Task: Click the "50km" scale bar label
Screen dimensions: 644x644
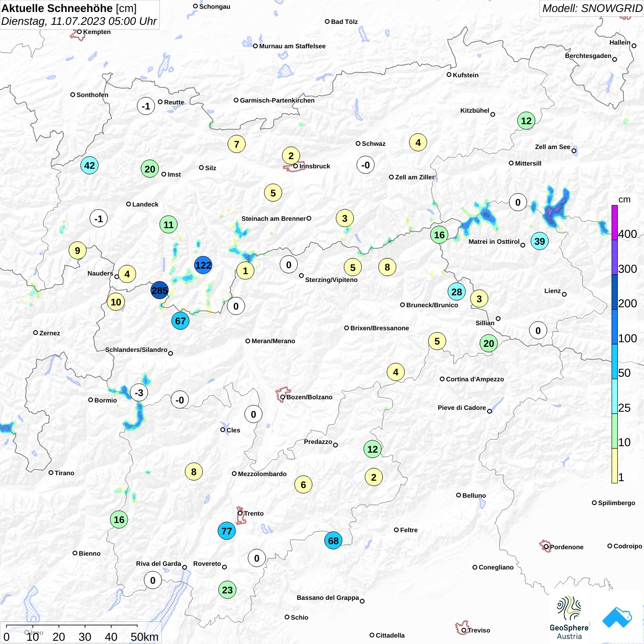Action: coord(144,637)
